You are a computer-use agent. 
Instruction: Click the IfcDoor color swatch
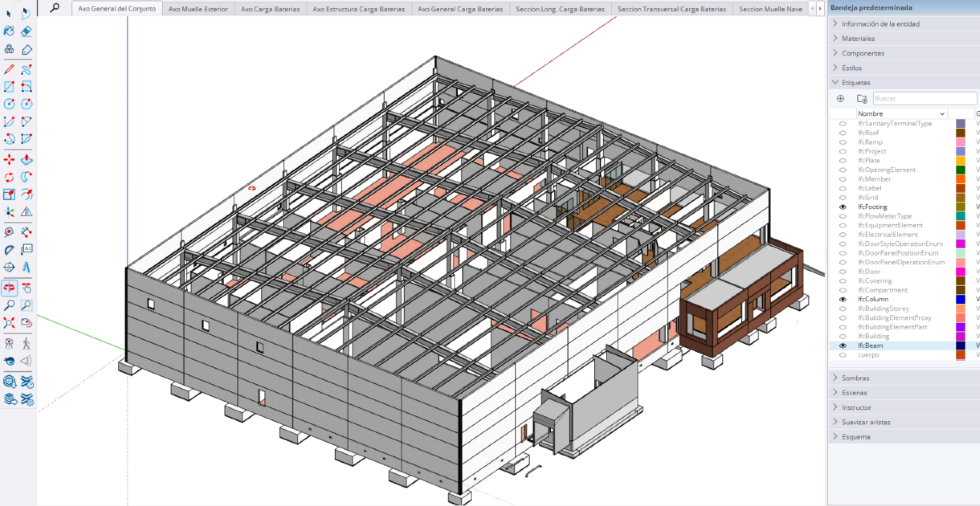(x=961, y=272)
